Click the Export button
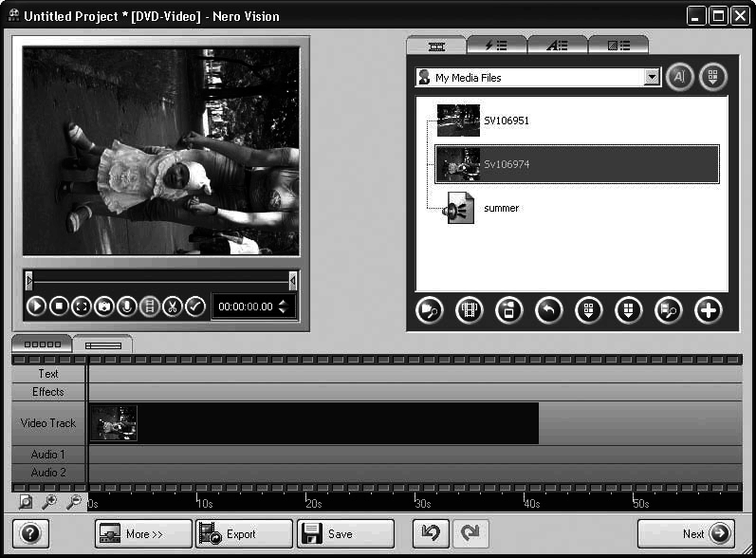 243,533
